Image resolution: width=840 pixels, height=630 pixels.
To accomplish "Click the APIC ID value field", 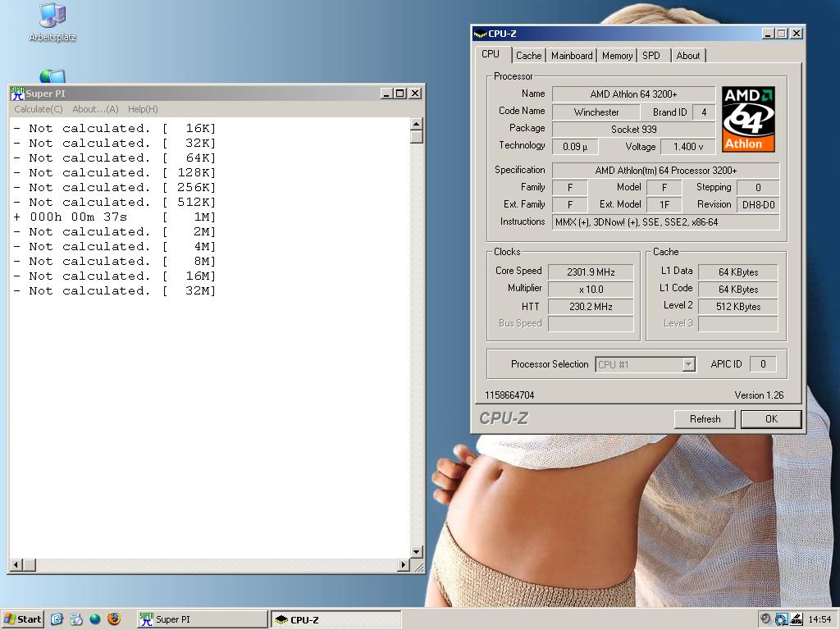I will (x=763, y=364).
